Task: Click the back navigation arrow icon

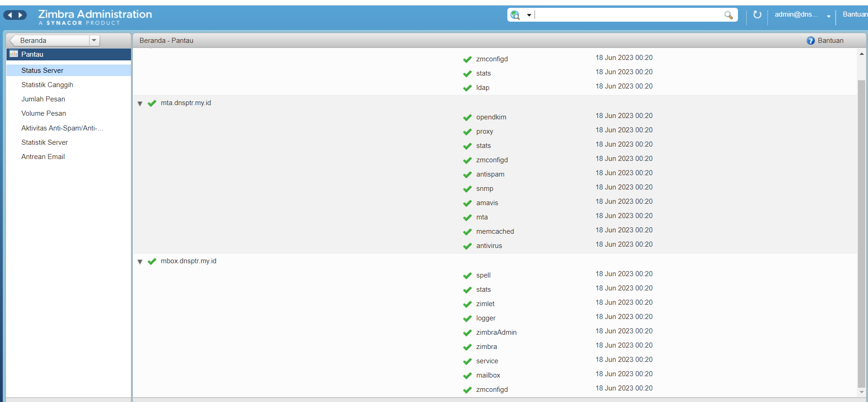Action: tap(10, 15)
